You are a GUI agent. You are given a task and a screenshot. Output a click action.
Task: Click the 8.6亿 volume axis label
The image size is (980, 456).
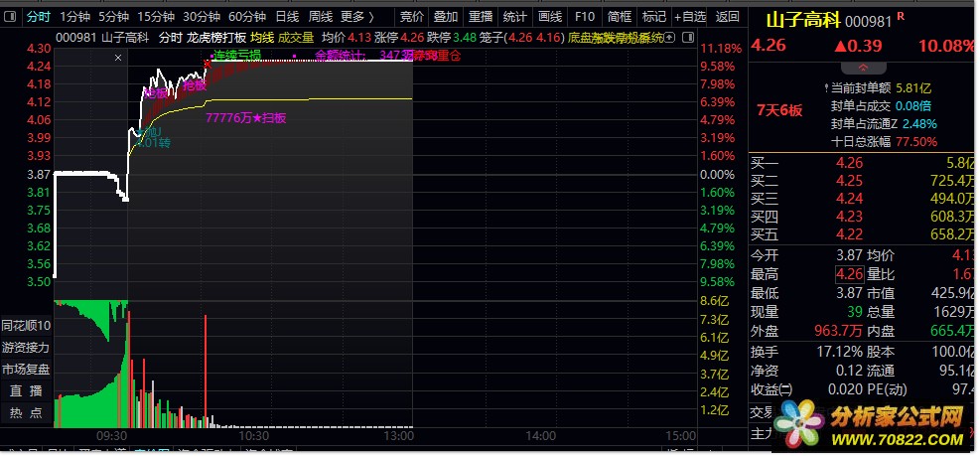click(x=716, y=301)
